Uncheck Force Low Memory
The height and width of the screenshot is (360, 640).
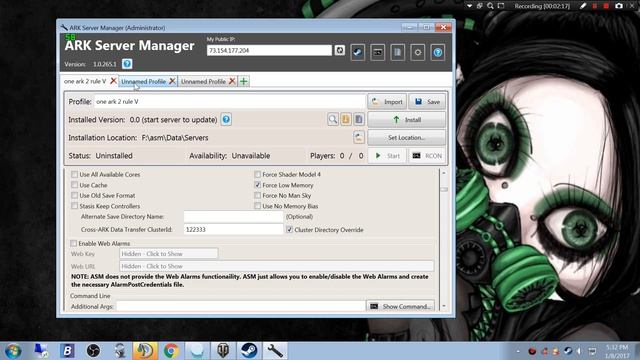pos(258,185)
